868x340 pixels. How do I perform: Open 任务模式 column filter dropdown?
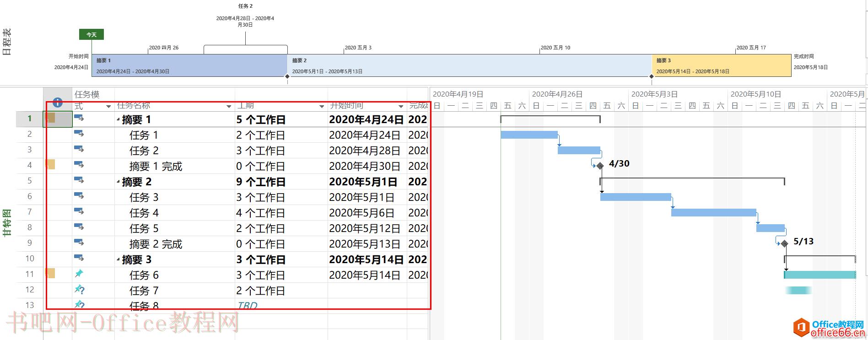click(x=108, y=106)
